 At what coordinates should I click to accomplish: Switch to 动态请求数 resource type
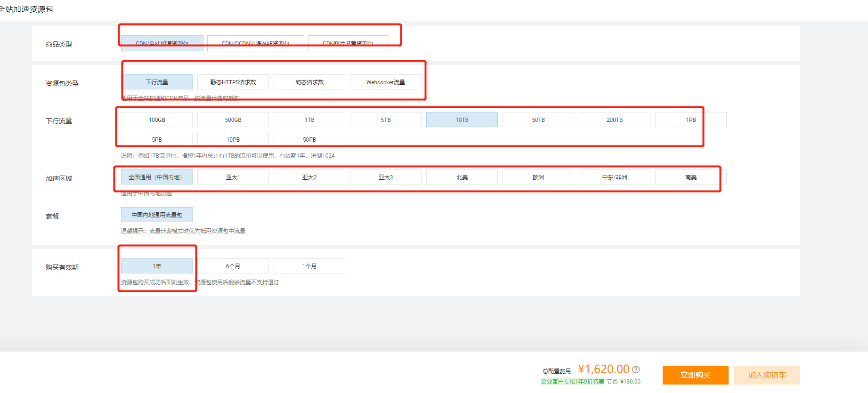309,82
